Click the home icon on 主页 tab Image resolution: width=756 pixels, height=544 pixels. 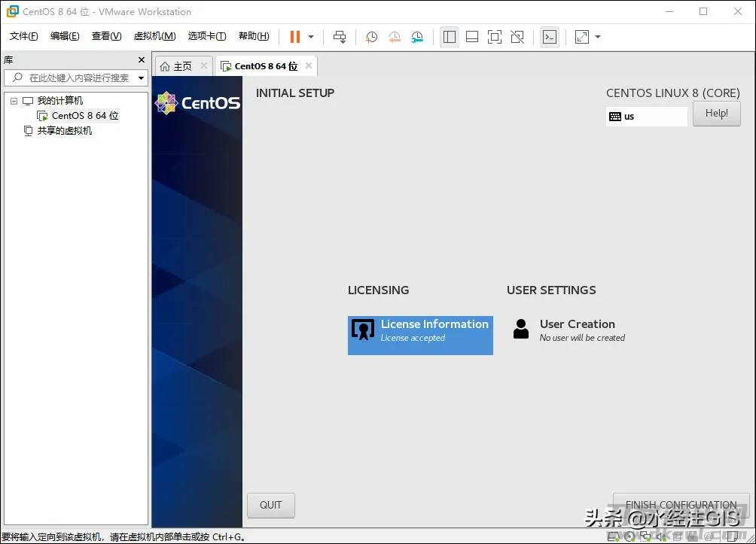165,66
